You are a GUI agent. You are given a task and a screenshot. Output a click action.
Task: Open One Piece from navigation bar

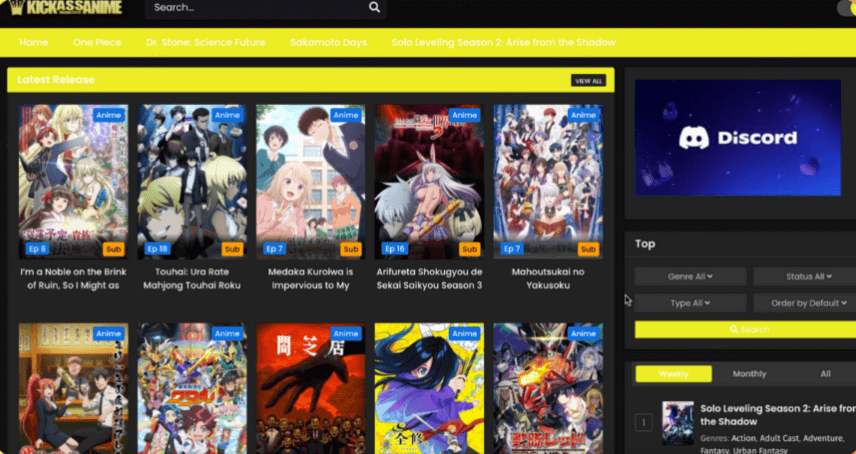pos(97,42)
